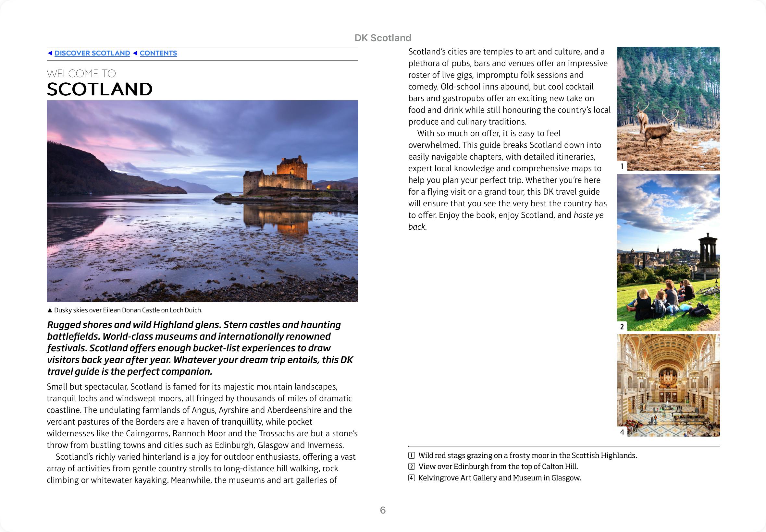This screenshot has height=532, width=766.
Task: Follow the CONTENTS link
Action: pos(158,53)
